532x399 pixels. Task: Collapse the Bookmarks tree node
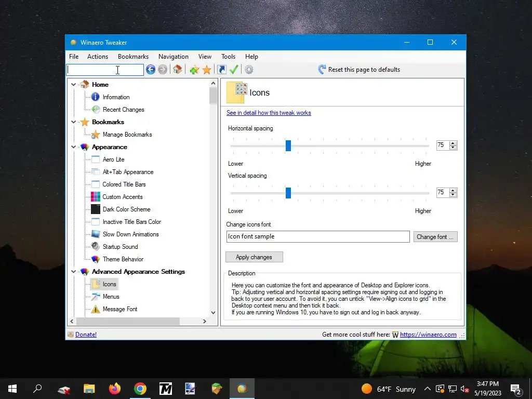[x=73, y=122]
